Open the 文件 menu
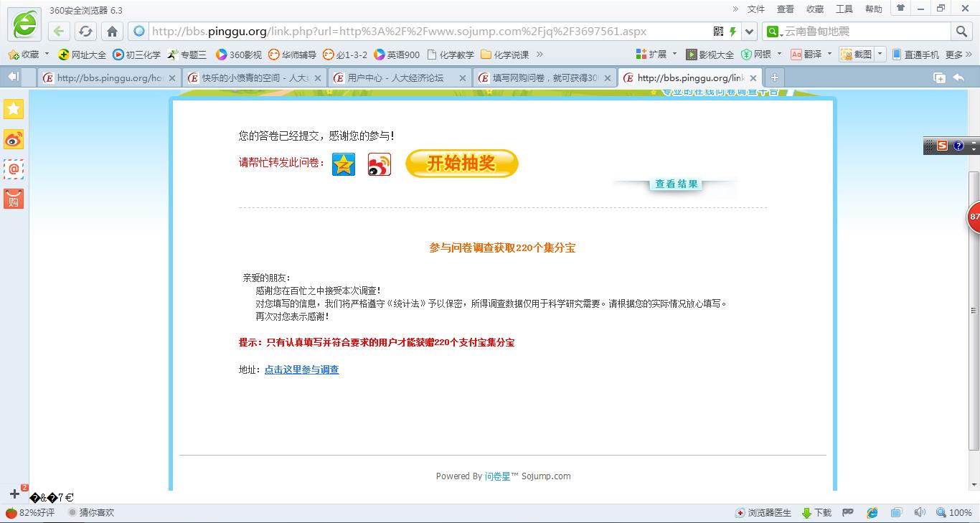The image size is (980, 523). coord(756,9)
